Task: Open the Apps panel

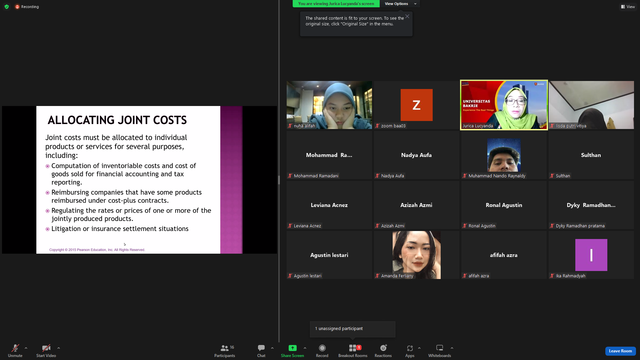Action: click(410, 350)
